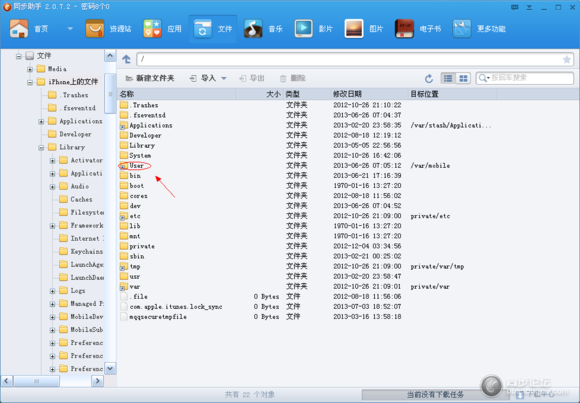This screenshot has width=580, height=403.
Task: Open the 导入 dropdown arrow
Action: click(224, 78)
